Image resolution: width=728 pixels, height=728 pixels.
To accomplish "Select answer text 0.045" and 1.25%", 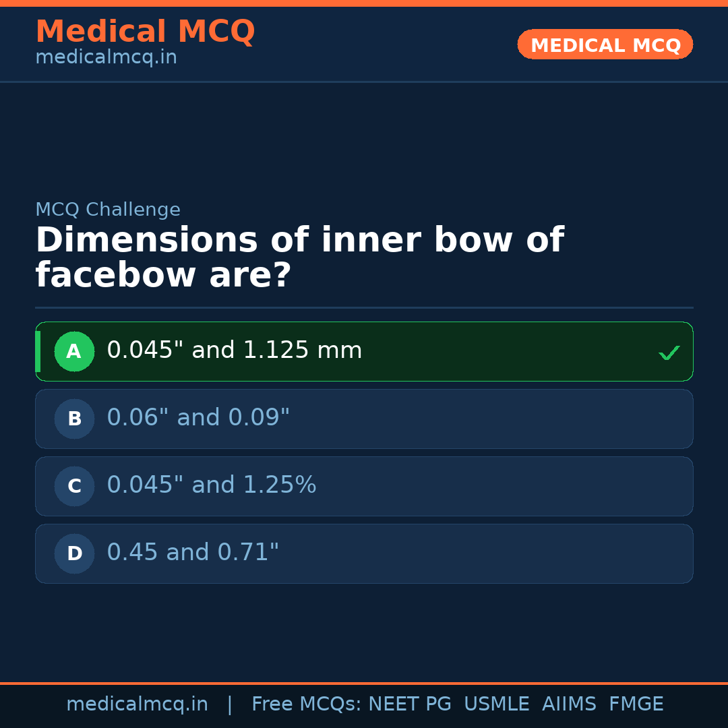I will point(211,485).
